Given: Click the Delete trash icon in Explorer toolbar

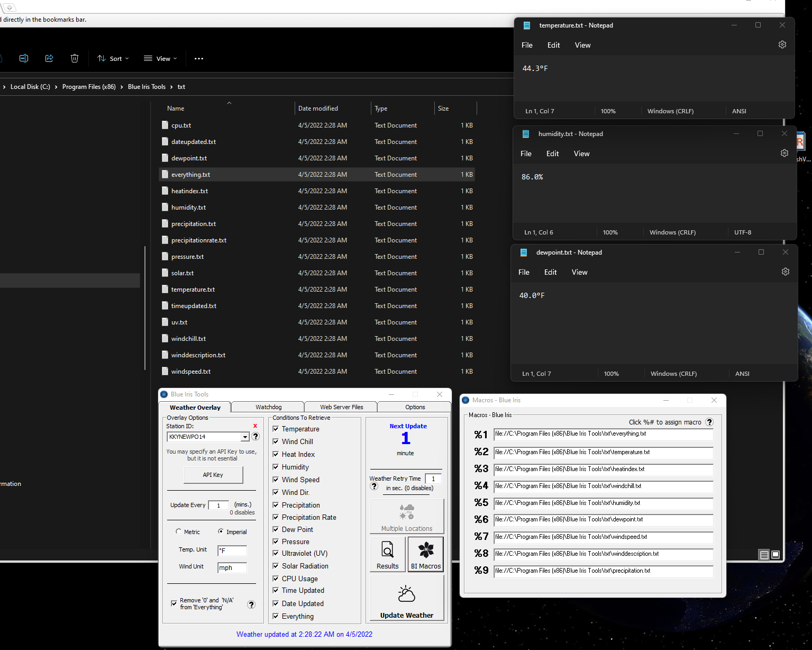Looking at the screenshot, I should click(75, 58).
